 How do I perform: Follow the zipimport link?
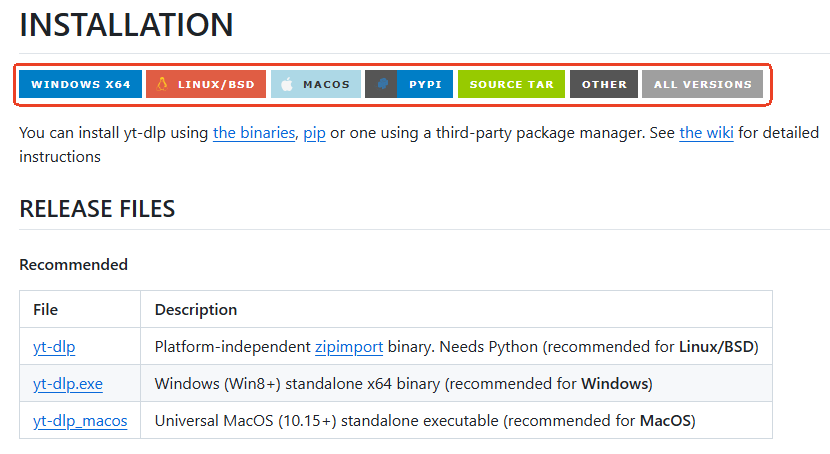[349, 347]
